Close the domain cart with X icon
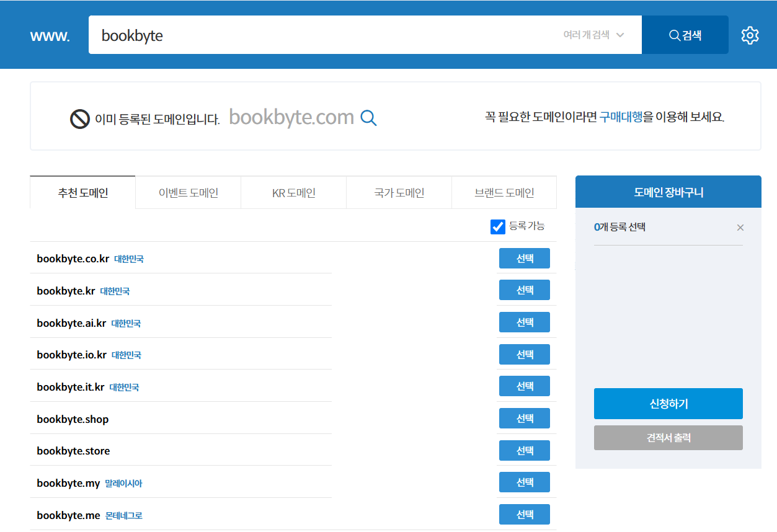 point(740,228)
